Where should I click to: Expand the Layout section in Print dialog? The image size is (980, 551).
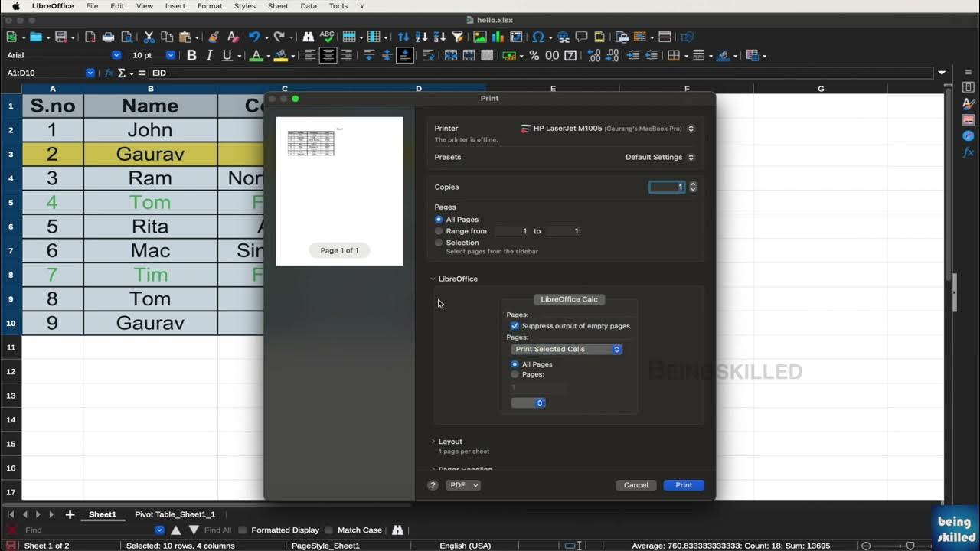[x=433, y=442]
